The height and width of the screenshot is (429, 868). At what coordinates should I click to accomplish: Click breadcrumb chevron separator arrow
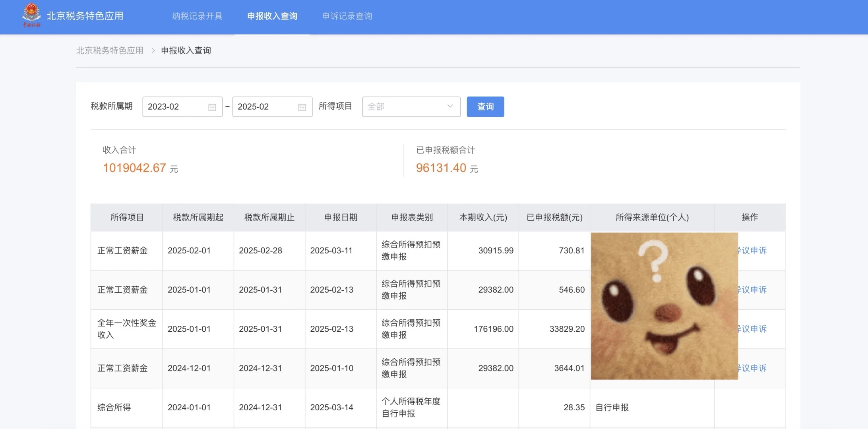(x=153, y=51)
